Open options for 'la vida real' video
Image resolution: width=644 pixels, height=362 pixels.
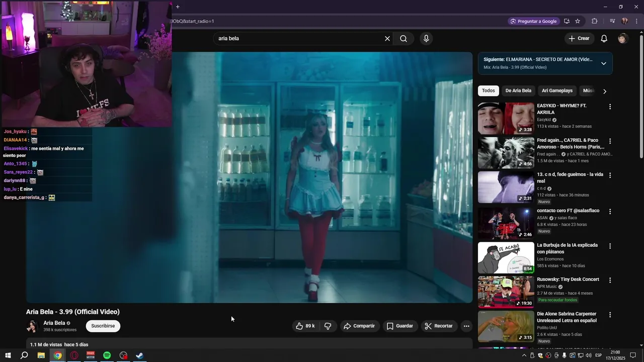click(610, 175)
